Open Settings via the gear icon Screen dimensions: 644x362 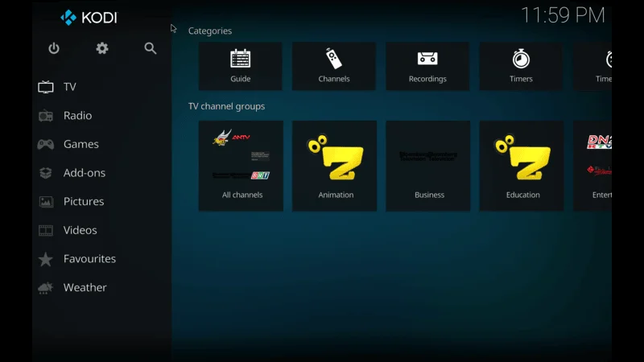(x=102, y=48)
